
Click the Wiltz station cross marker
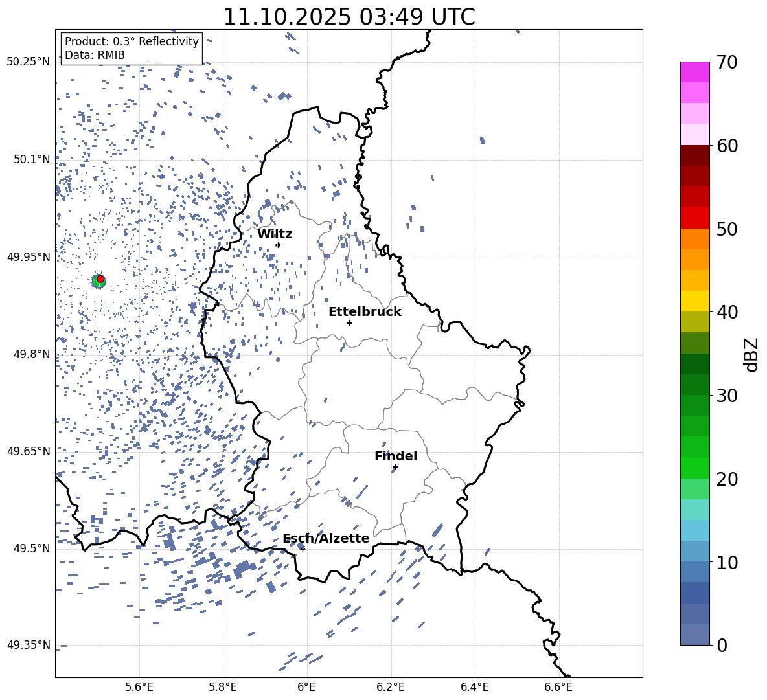pos(278,245)
